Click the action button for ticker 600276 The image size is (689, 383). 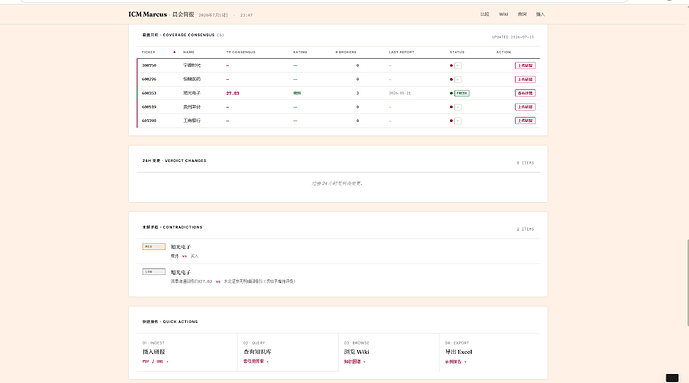525,79
